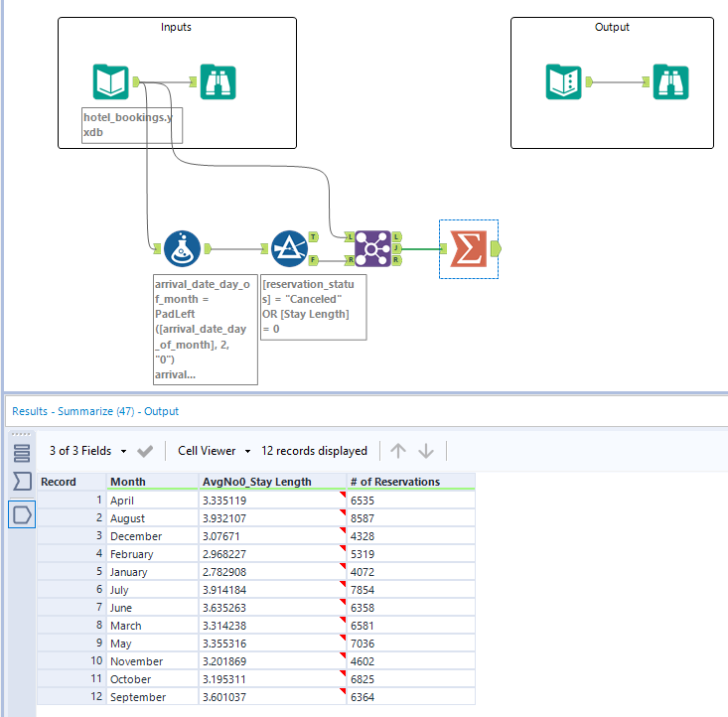
Task: Select the November month cell
Action: (x=152, y=661)
